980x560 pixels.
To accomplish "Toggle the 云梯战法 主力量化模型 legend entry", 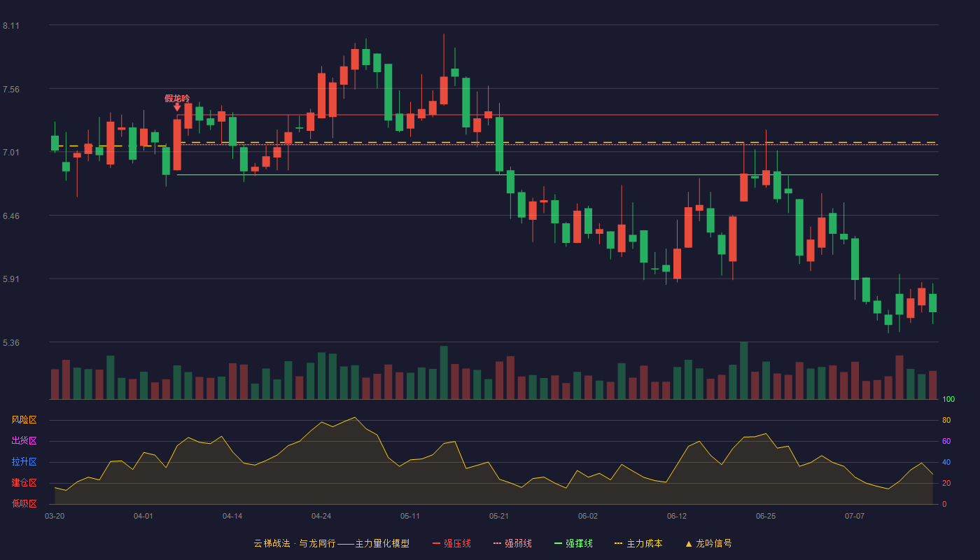I will tap(331, 543).
